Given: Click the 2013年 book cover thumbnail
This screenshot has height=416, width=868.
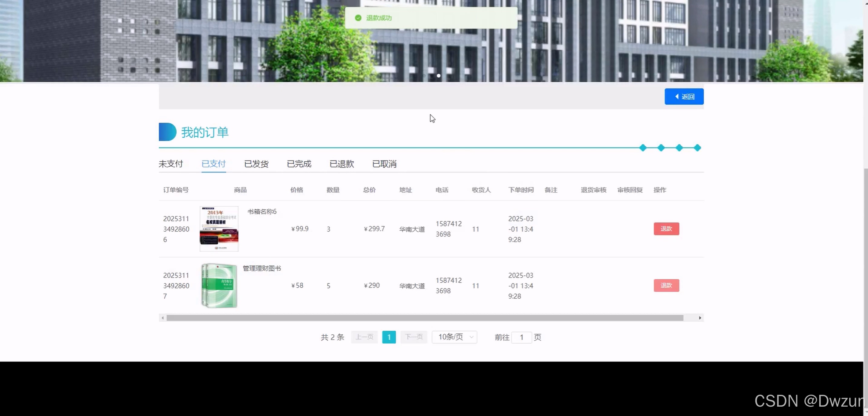Looking at the screenshot, I should 219,229.
